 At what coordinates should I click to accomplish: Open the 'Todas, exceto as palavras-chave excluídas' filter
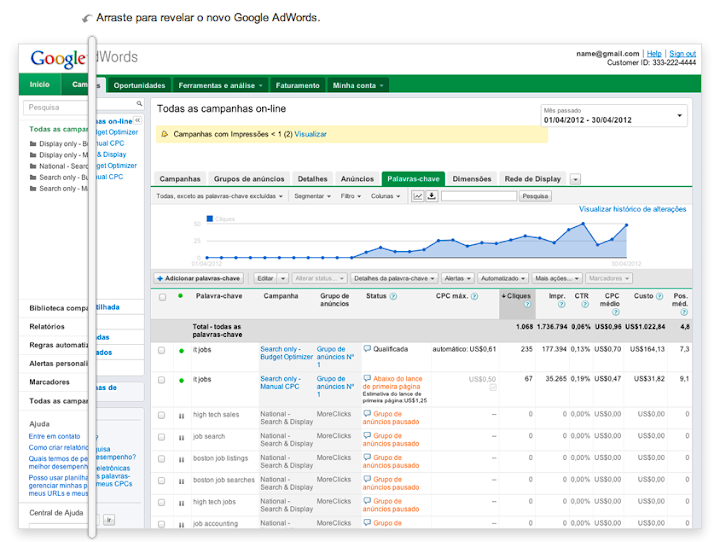coord(219,196)
